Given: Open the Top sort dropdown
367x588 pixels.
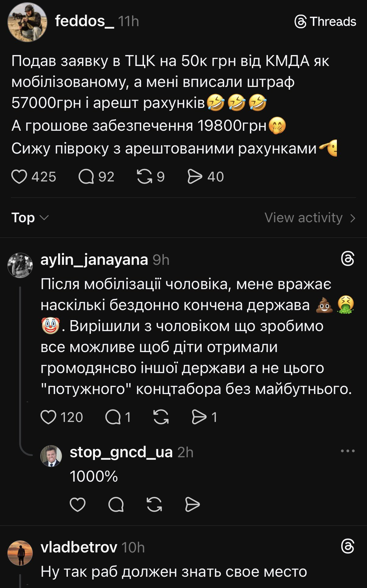Looking at the screenshot, I should coord(30,218).
